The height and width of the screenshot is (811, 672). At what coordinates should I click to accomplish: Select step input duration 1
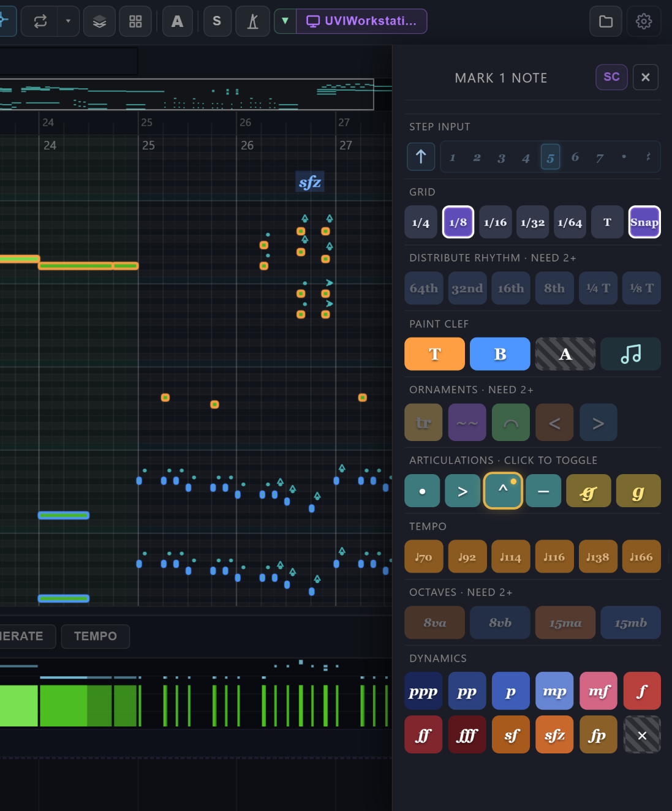pyautogui.click(x=453, y=157)
